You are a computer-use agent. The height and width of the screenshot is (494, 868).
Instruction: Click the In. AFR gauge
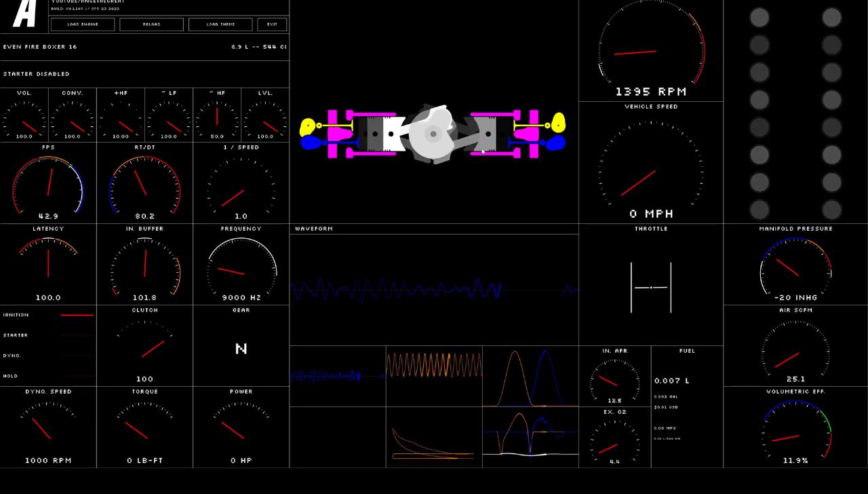pyautogui.click(x=615, y=376)
